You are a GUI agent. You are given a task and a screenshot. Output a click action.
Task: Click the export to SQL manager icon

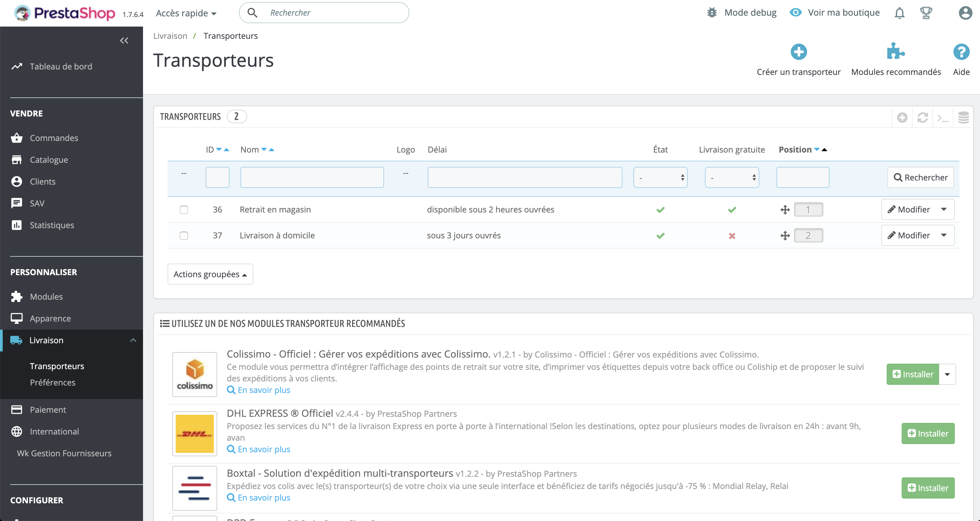[963, 117]
